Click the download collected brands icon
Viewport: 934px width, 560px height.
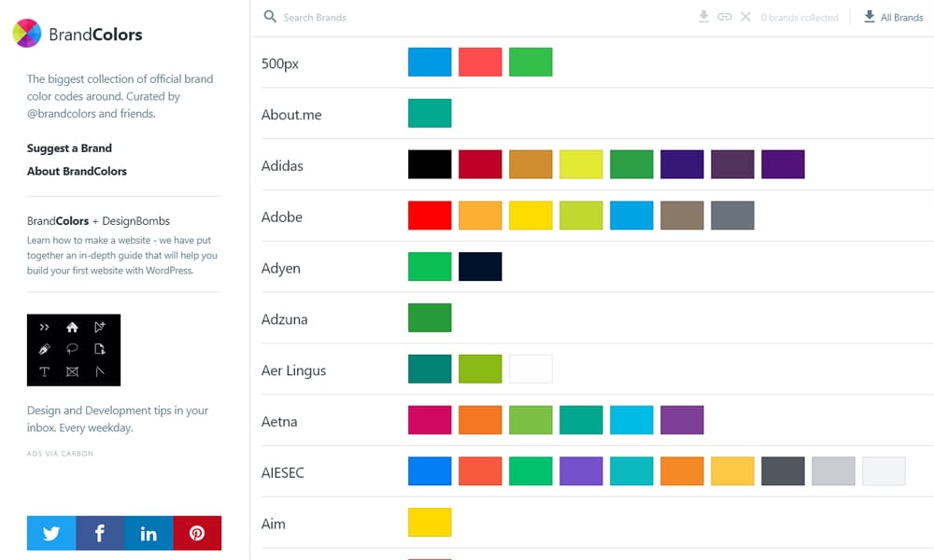pyautogui.click(x=703, y=16)
